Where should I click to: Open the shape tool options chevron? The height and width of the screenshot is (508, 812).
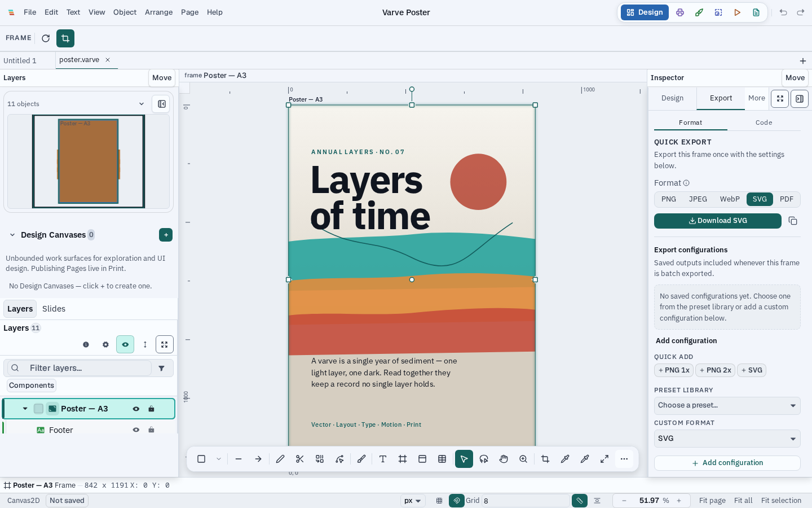click(219, 459)
